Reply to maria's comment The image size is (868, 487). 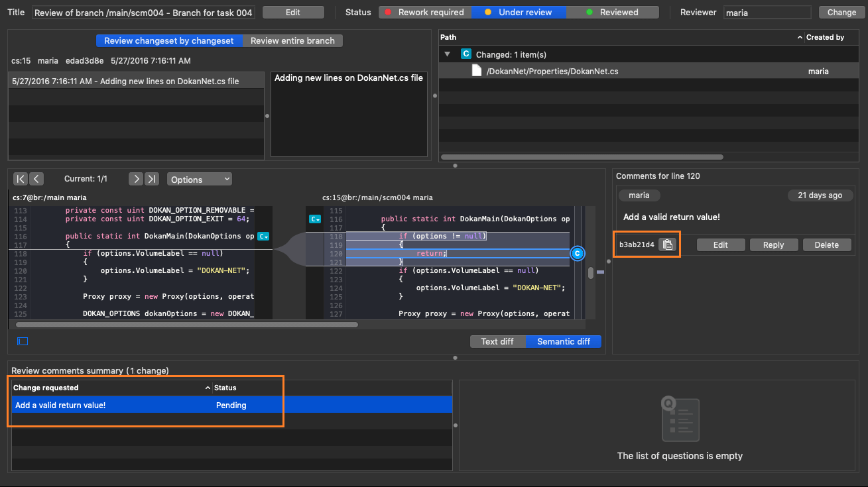pyautogui.click(x=773, y=244)
